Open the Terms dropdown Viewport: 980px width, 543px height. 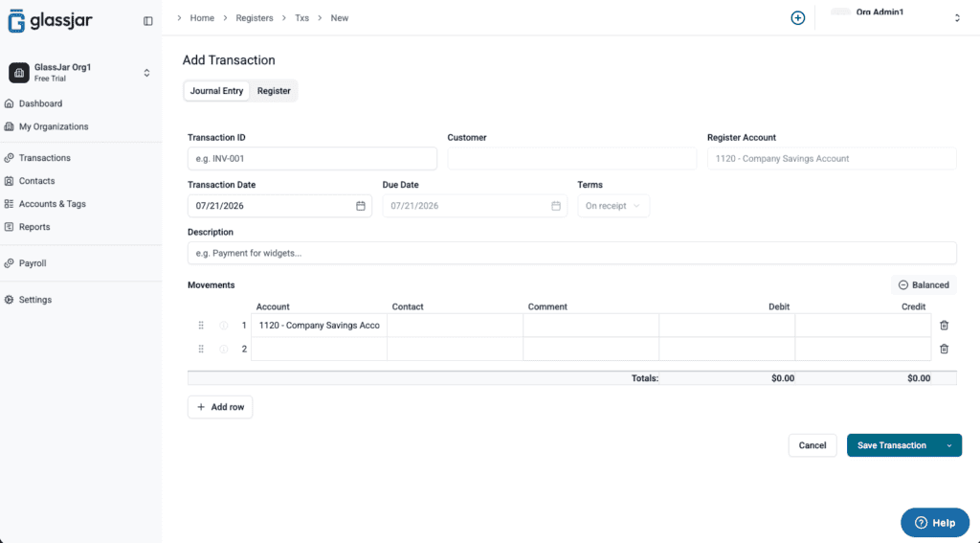(613, 206)
